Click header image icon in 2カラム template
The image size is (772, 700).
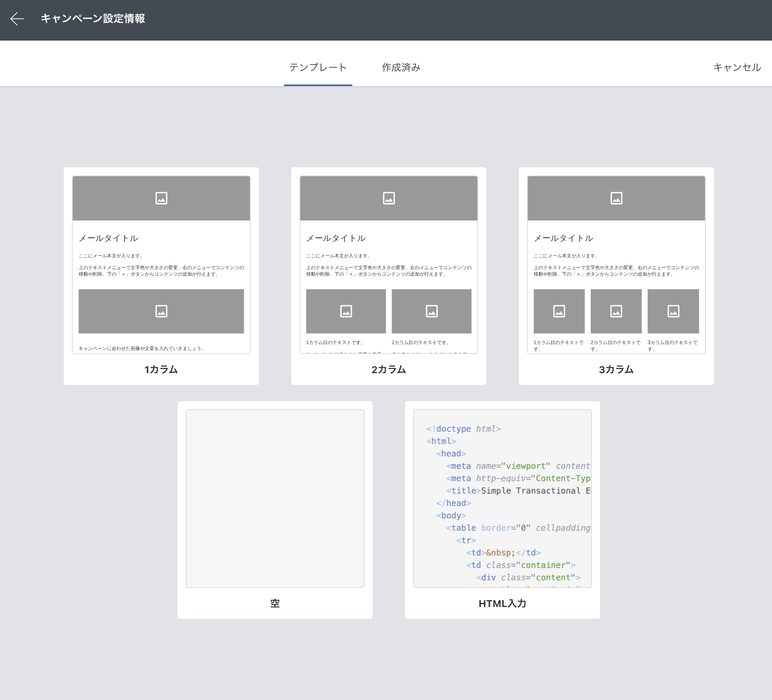tap(389, 198)
